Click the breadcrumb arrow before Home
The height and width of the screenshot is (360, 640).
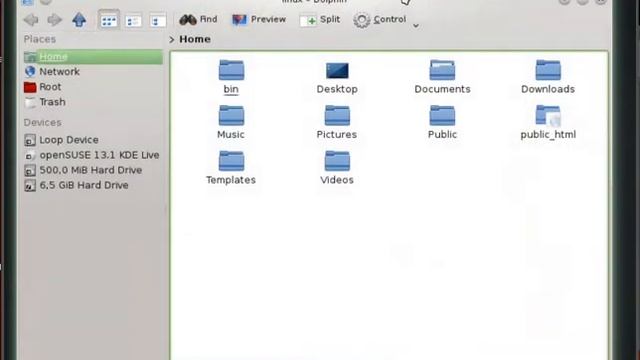pos(172,40)
